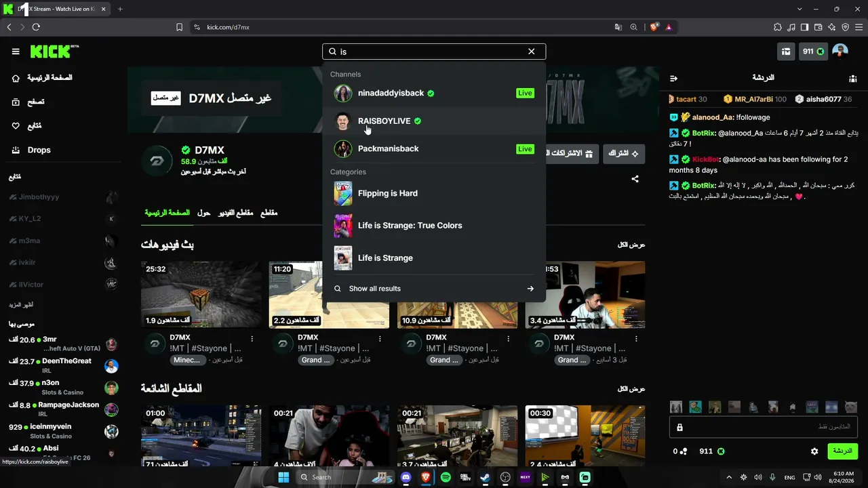Play the 11:20 video thumbnail

pyautogui.click(x=329, y=295)
